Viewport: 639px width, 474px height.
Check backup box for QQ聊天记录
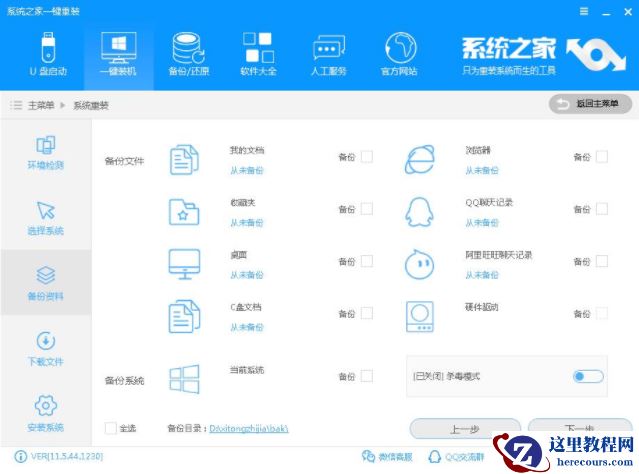pyautogui.click(x=602, y=209)
